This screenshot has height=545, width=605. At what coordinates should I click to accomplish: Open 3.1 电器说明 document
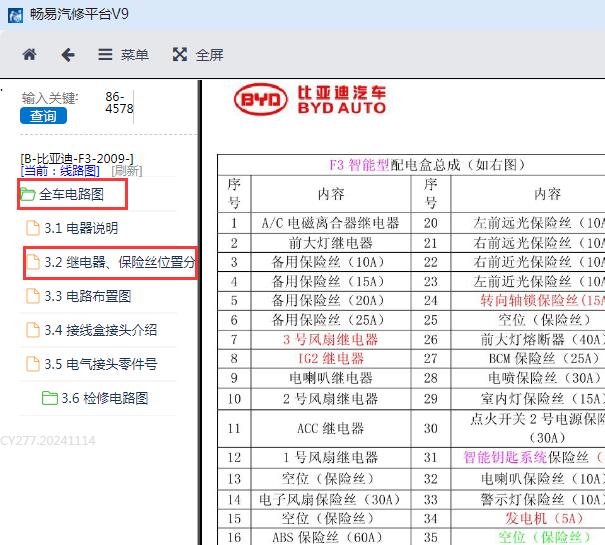[72, 228]
